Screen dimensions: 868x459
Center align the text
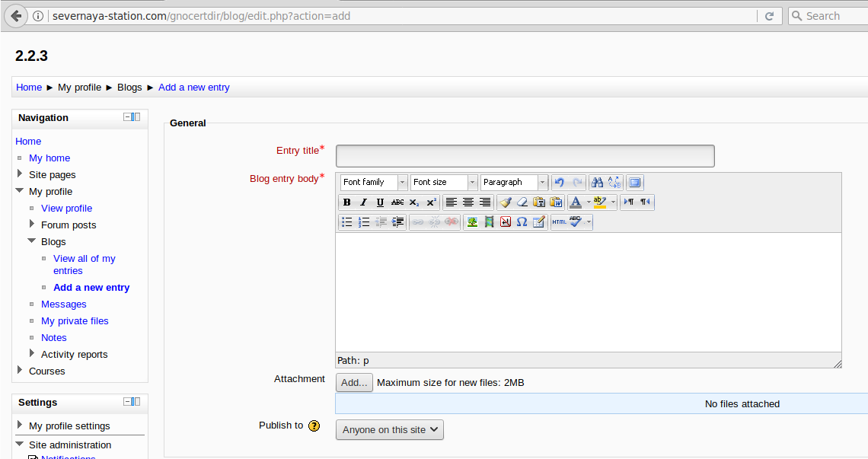pyautogui.click(x=468, y=202)
